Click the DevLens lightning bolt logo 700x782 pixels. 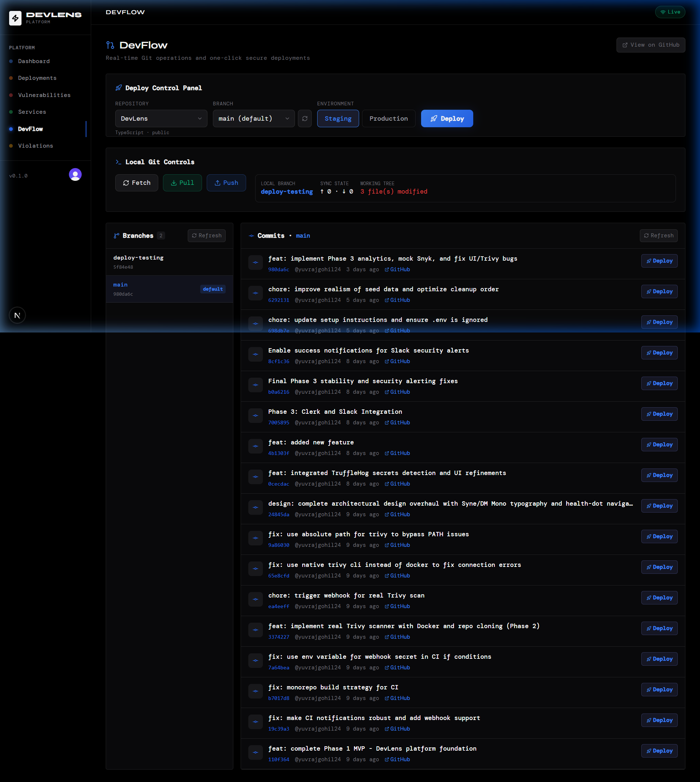tap(15, 18)
